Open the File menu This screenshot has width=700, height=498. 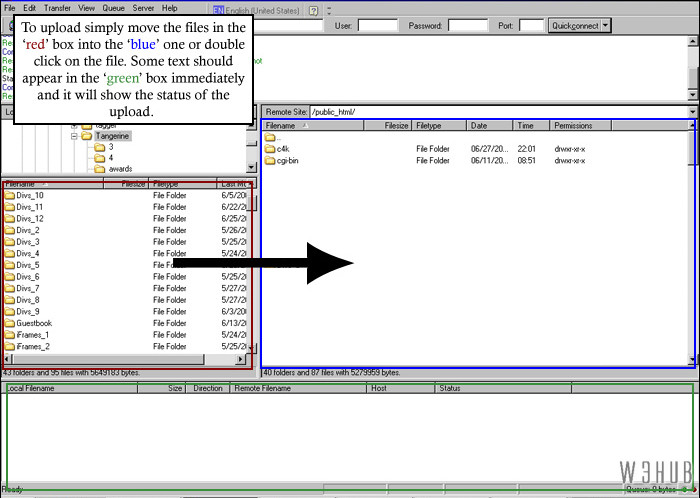click(x=9, y=8)
